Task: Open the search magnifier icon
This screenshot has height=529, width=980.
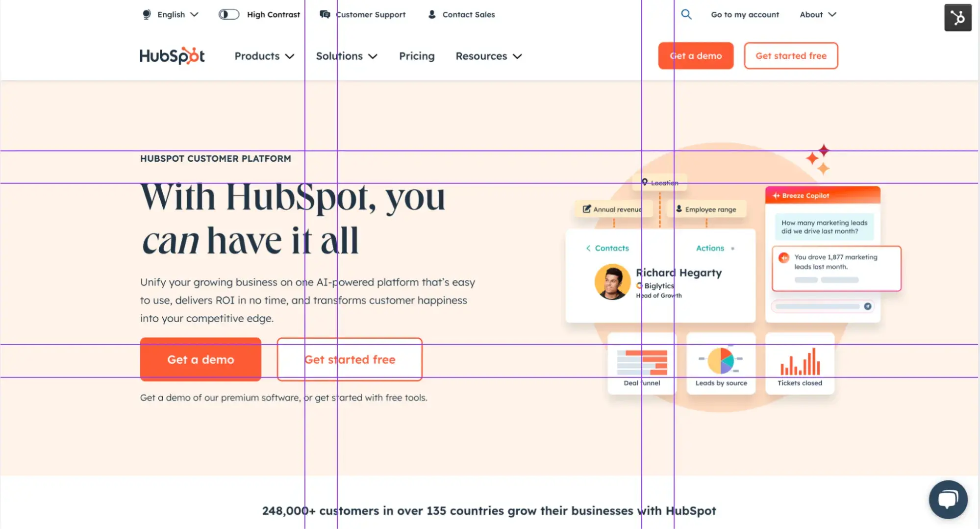Action: [x=686, y=14]
